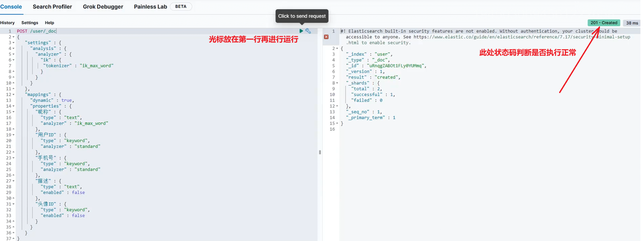Screen dimensions: 644x241
Task: Click the green send request play icon
Action: [x=301, y=31]
